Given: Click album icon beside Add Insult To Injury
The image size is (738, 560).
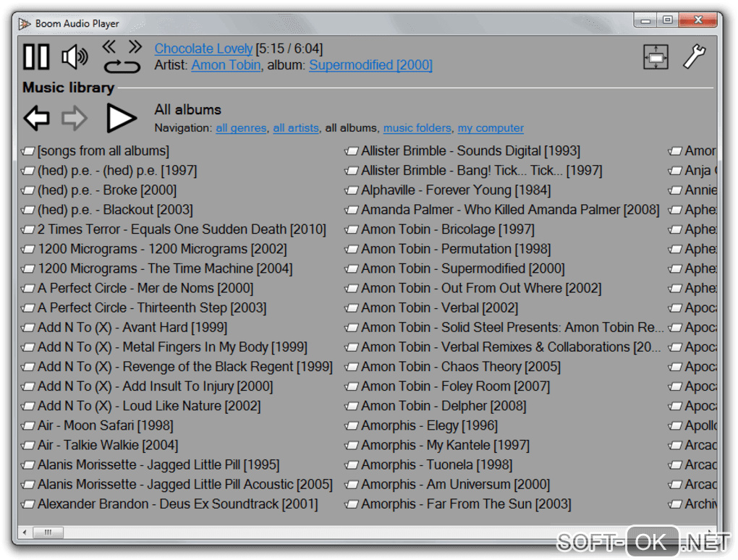Looking at the screenshot, I should click(28, 387).
